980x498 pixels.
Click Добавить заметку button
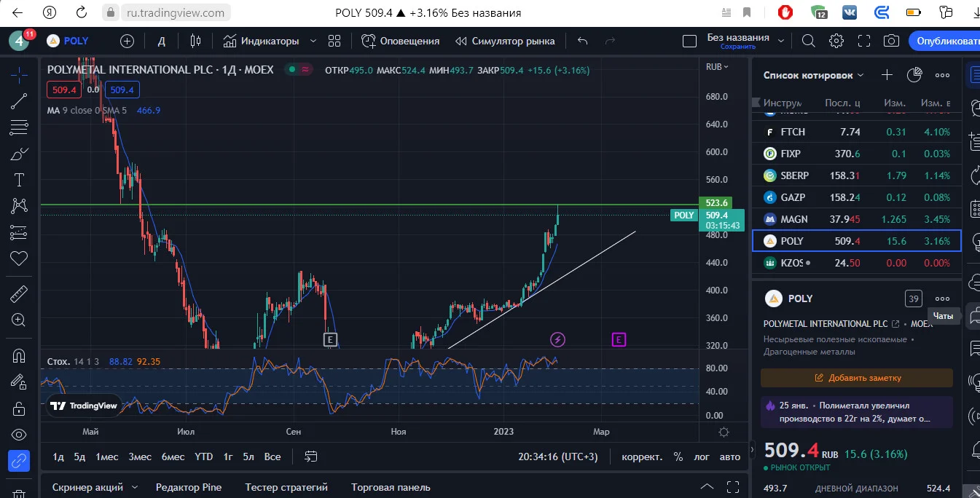(x=857, y=378)
